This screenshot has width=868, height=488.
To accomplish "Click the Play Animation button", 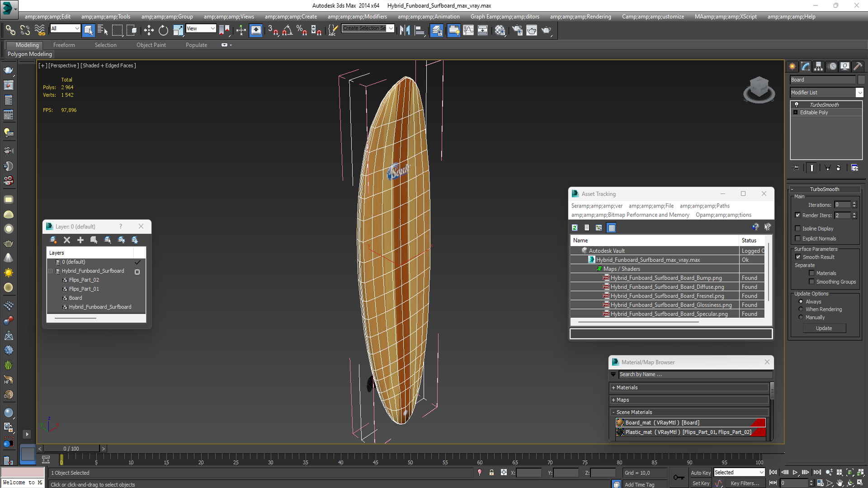I will (x=795, y=472).
